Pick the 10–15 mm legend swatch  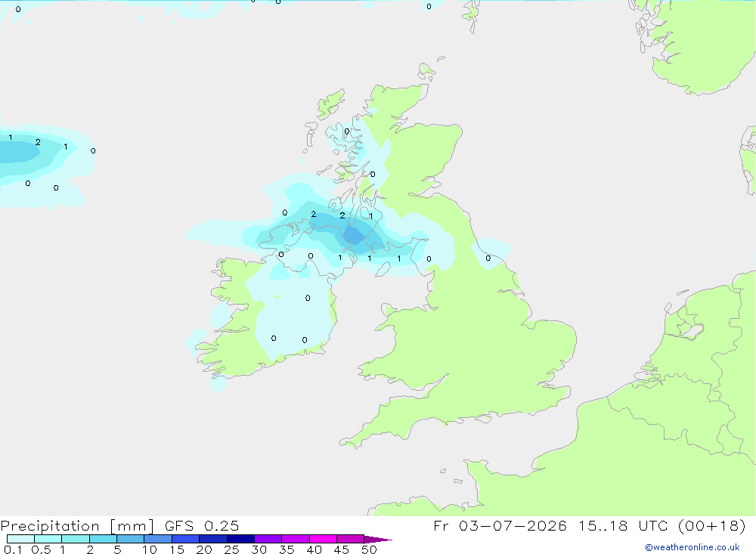158,539
